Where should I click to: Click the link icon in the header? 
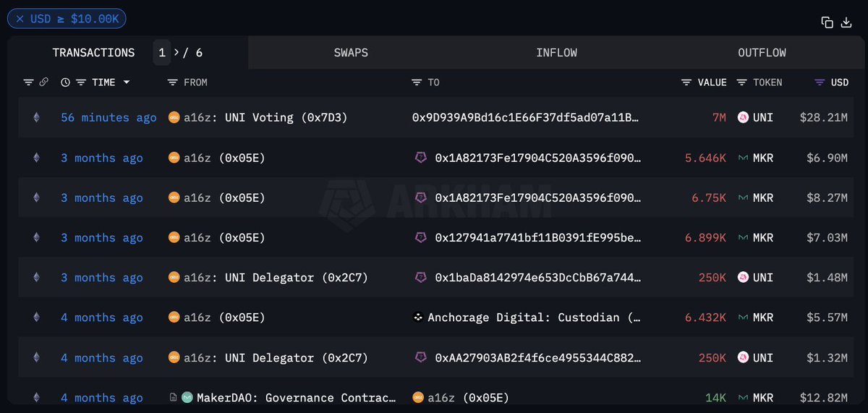coord(43,82)
